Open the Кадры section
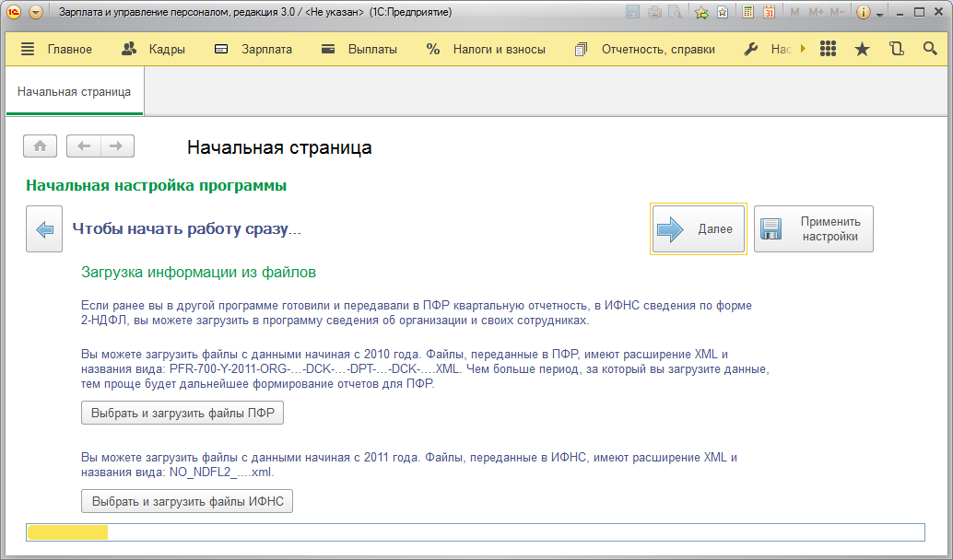953x560 pixels. click(153, 50)
